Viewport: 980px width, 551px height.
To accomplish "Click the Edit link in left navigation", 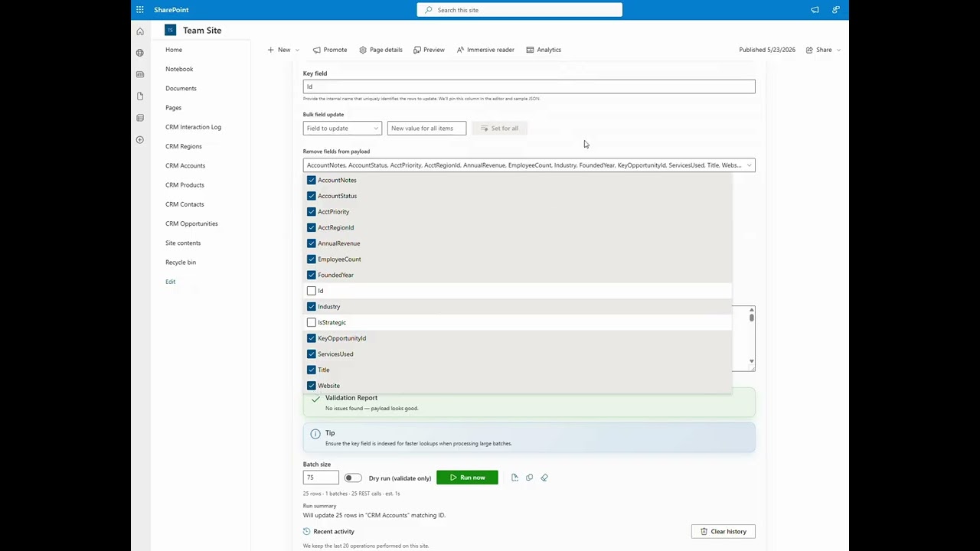I will tap(170, 282).
